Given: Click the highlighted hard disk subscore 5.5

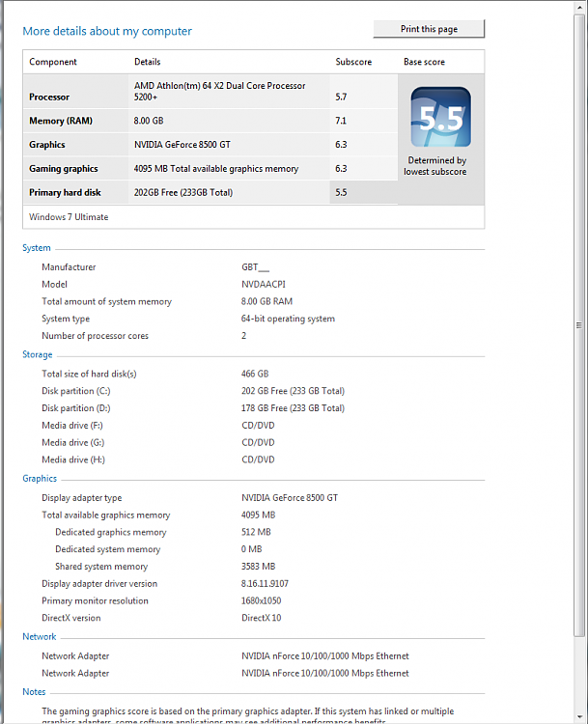Looking at the screenshot, I should pyautogui.click(x=341, y=192).
